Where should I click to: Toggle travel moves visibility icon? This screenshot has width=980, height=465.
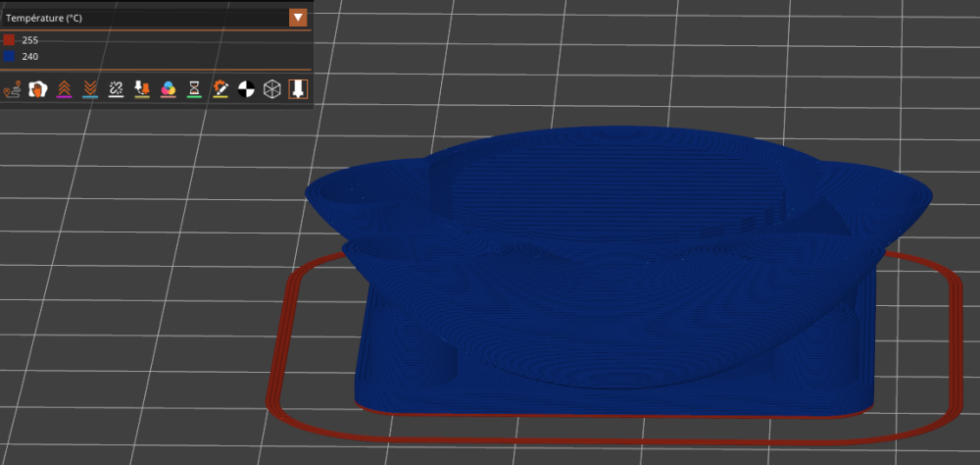[12, 89]
